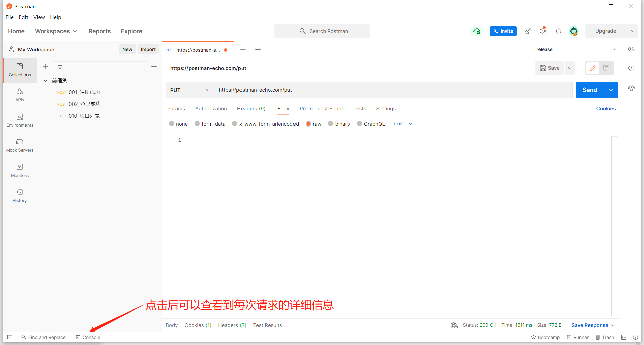
Task: Select the x-www-form-urlencoded body type
Action: 265,124
